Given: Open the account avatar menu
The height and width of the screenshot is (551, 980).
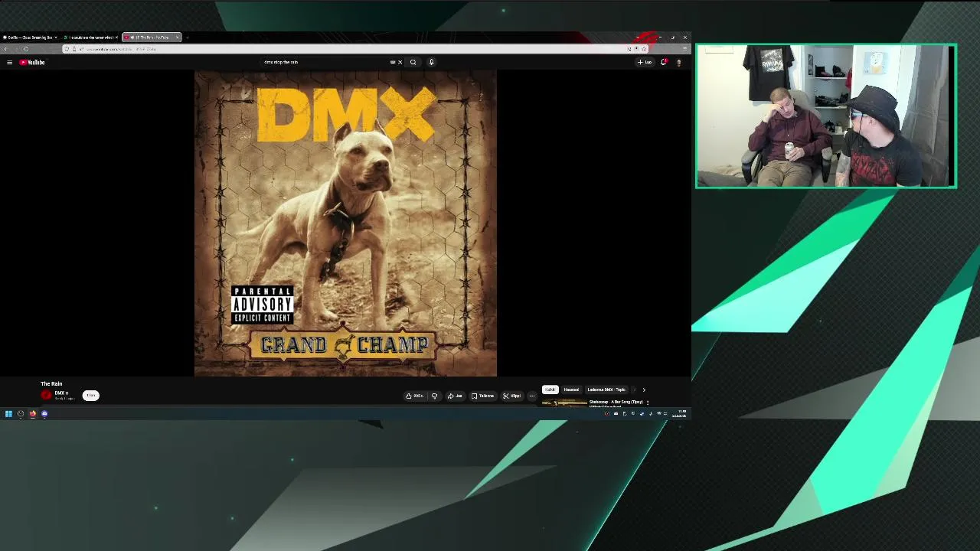Looking at the screenshot, I should click(678, 62).
